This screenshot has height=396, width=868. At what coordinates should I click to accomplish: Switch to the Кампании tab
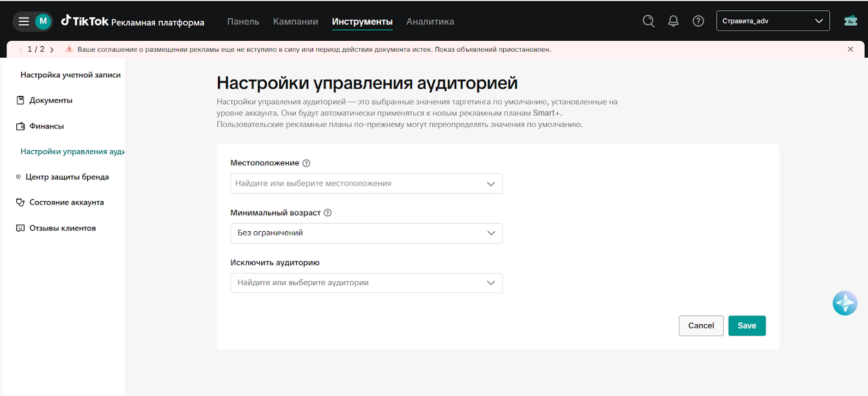coord(295,22)
